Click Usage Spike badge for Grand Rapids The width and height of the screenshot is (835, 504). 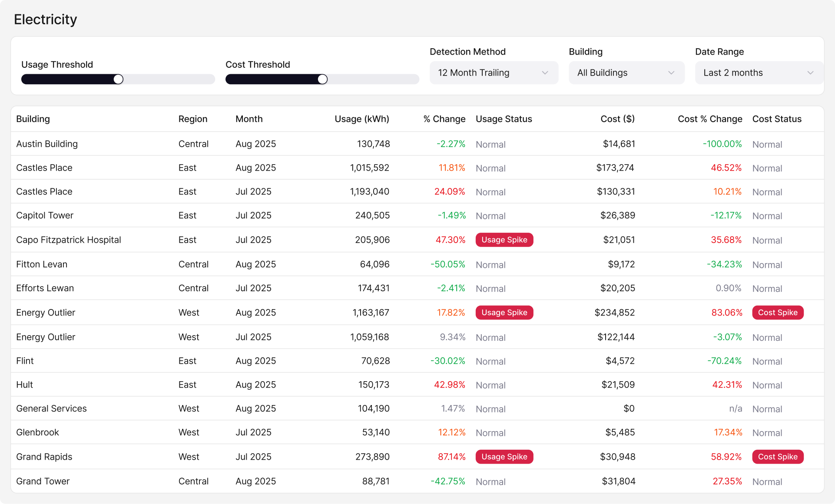coord(504,457)
